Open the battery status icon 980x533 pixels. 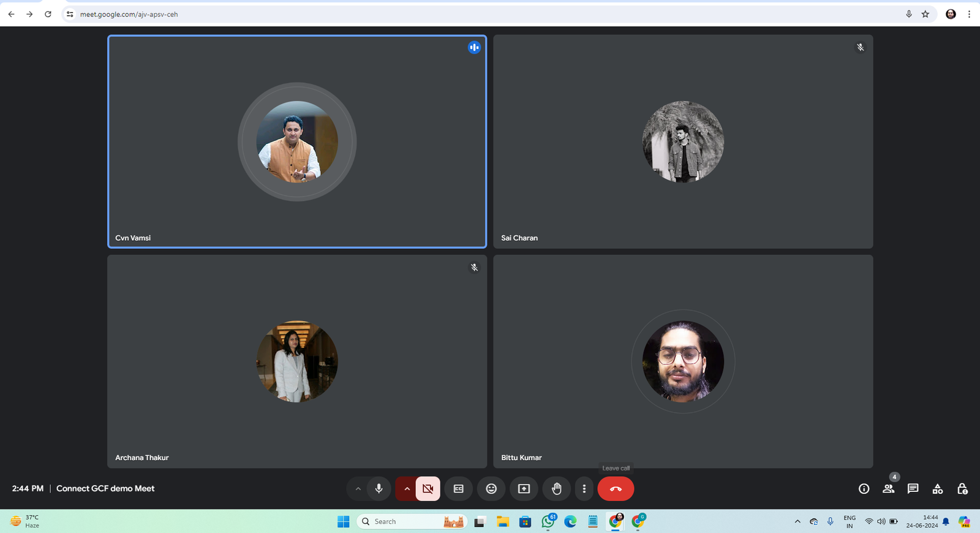coord(894,521)
